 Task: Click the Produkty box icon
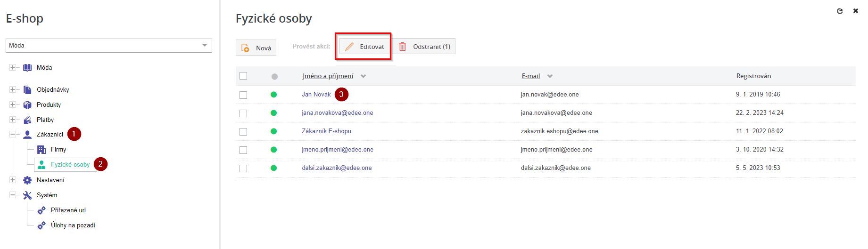(x=27, y=105)
